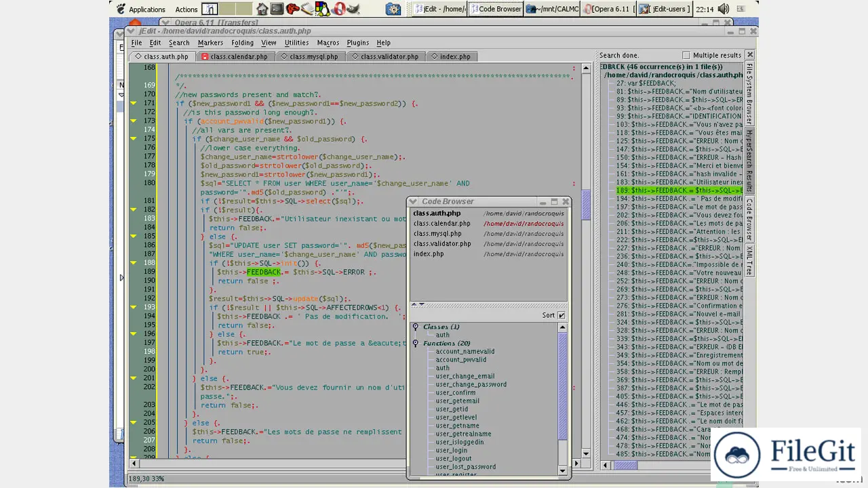Click the penguin launcher icon in panel
868x488 pixels.
[x=323, y=9]
